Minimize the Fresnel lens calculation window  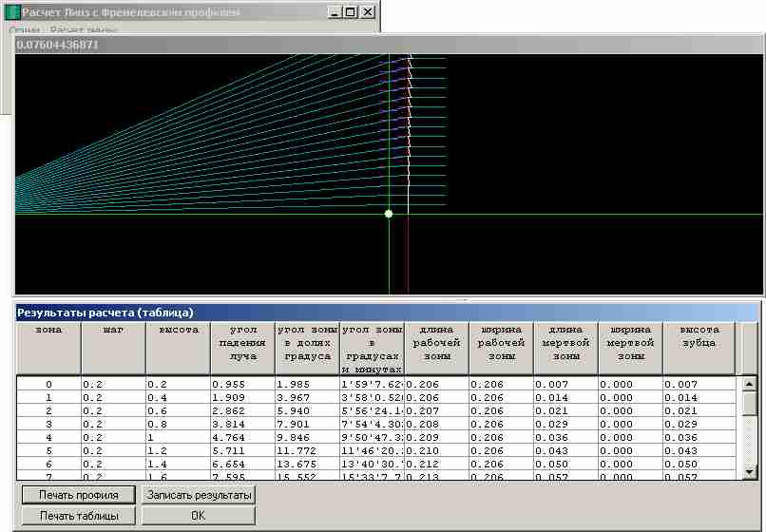pos(335,12)
